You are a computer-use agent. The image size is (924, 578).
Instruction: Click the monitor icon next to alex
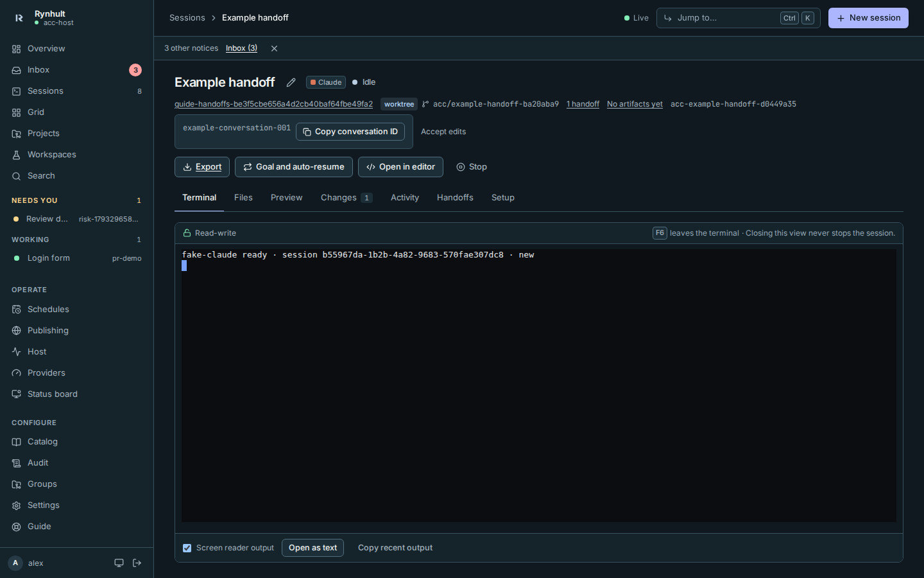point(119,563)
